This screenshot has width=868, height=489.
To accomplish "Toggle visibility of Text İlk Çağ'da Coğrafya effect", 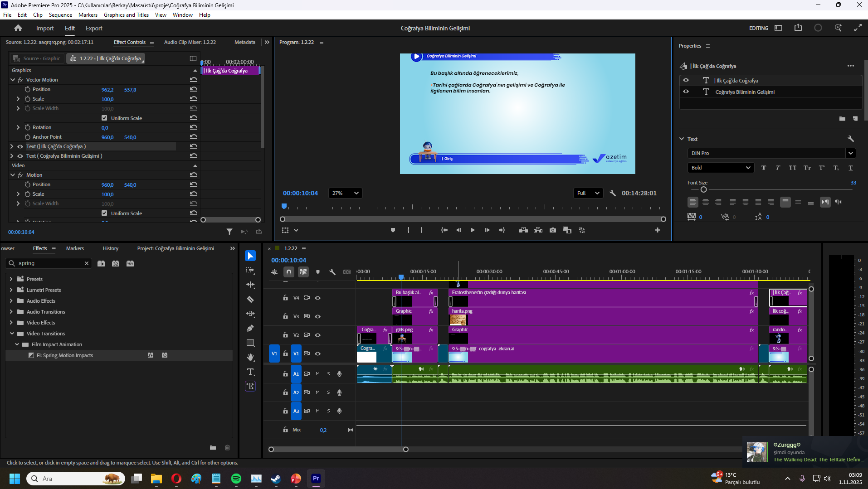I will (x=20, y=146).
